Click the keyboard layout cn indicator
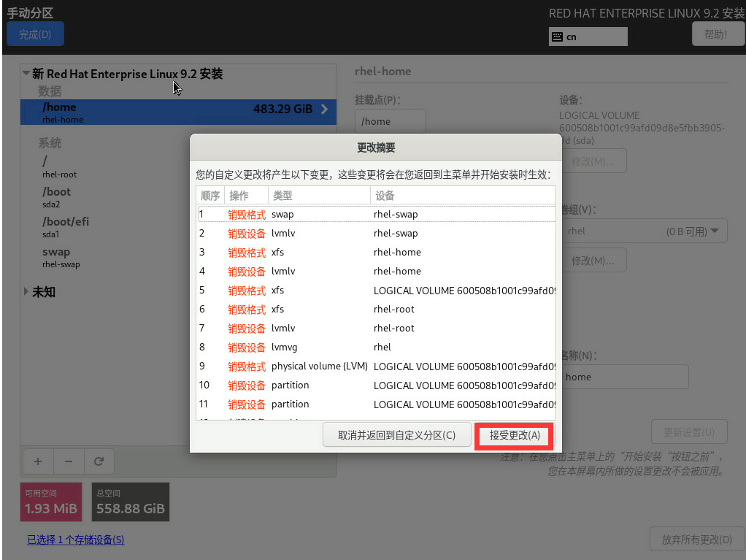746x560 pixels. click(x=588, y=37)
